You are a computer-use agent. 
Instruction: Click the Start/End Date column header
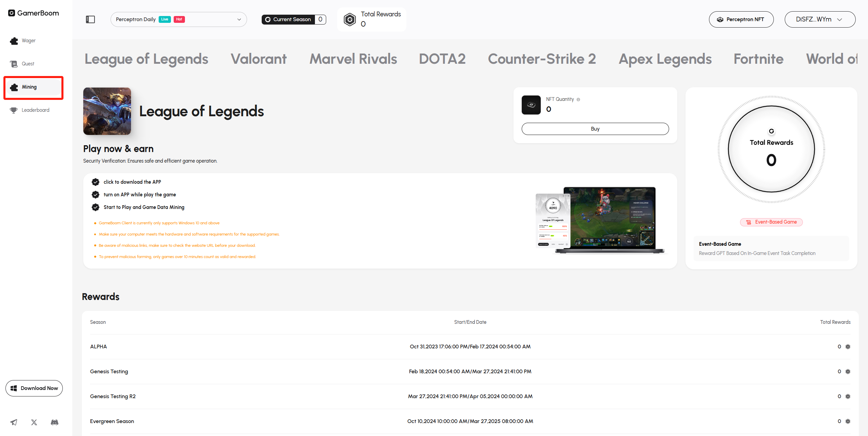click(x=470, y=322)
